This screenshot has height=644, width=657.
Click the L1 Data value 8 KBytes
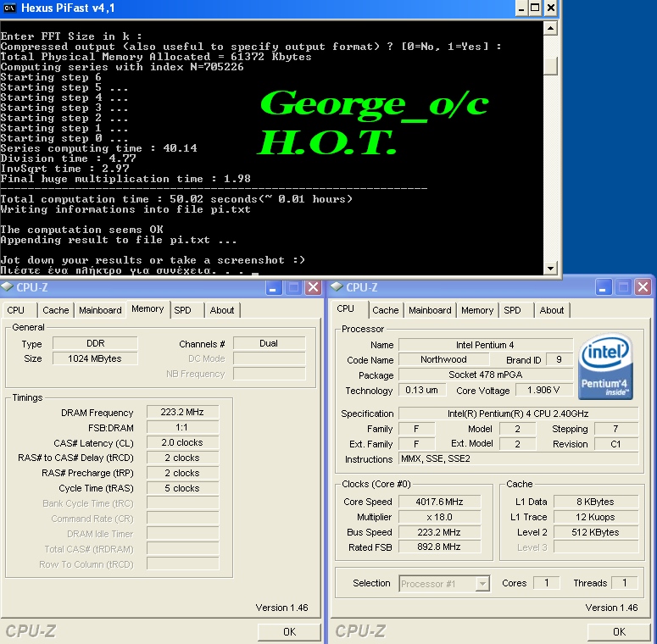tap(596, 502)
